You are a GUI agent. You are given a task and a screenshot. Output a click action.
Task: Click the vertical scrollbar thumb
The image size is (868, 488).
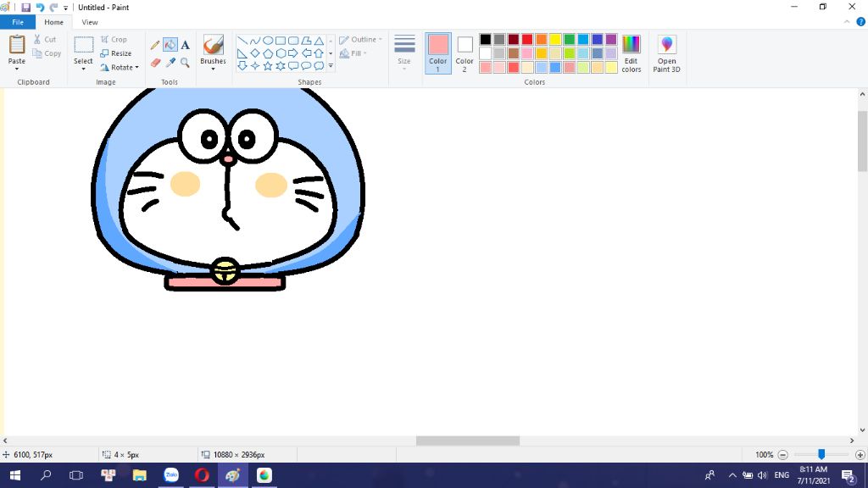862,141
